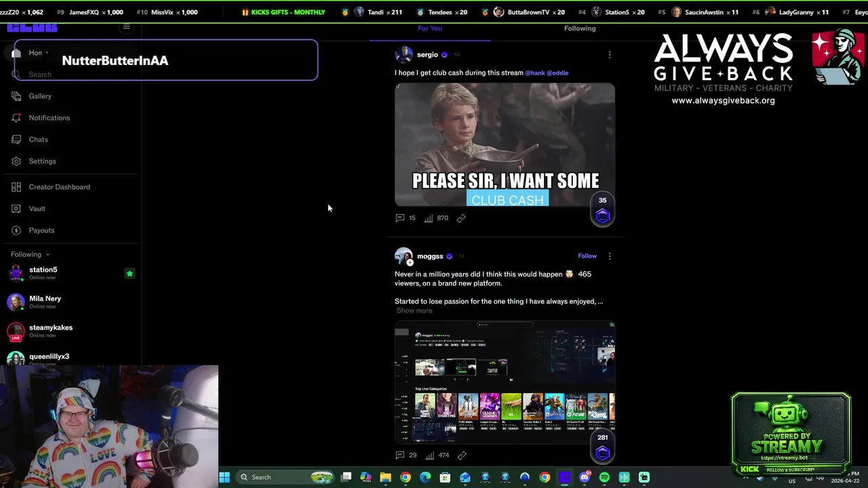Viewport: 868px width, 488px height.
Task: Open the Windows Start menu
Action: tap(224, 477)
